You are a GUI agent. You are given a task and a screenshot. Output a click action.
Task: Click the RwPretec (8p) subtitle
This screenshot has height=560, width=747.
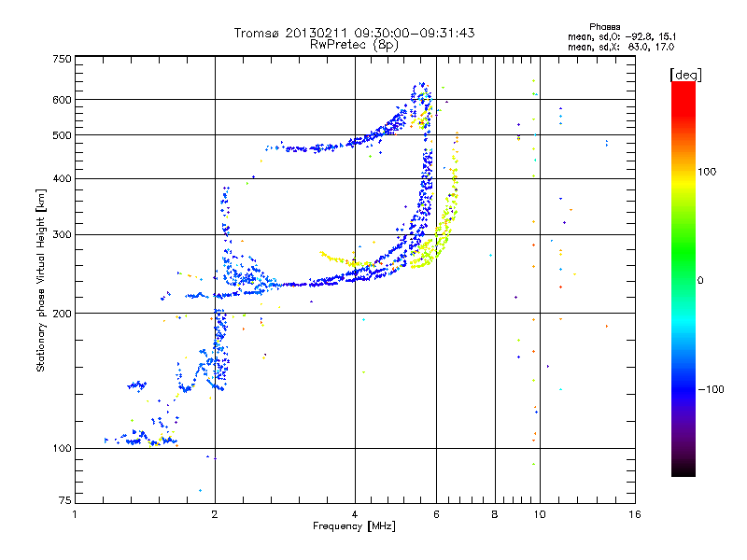coord(354,45)
